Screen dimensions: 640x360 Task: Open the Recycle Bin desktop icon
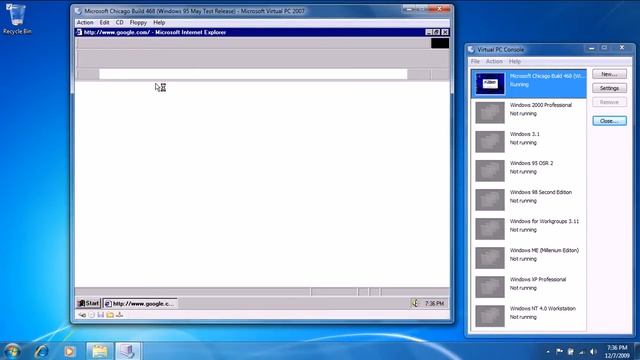tap(17, 19)
